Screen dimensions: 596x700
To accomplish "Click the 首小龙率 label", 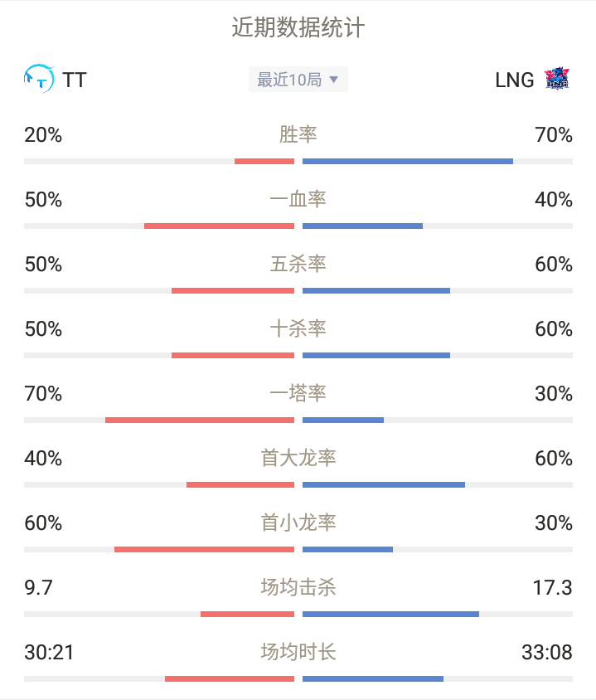I will [298, 523].
